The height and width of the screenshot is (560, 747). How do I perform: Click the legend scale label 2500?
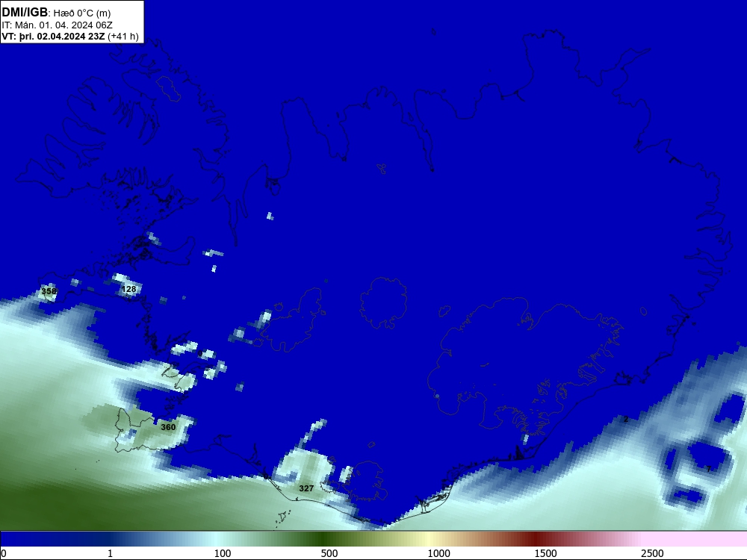click(x=652, y=553)
